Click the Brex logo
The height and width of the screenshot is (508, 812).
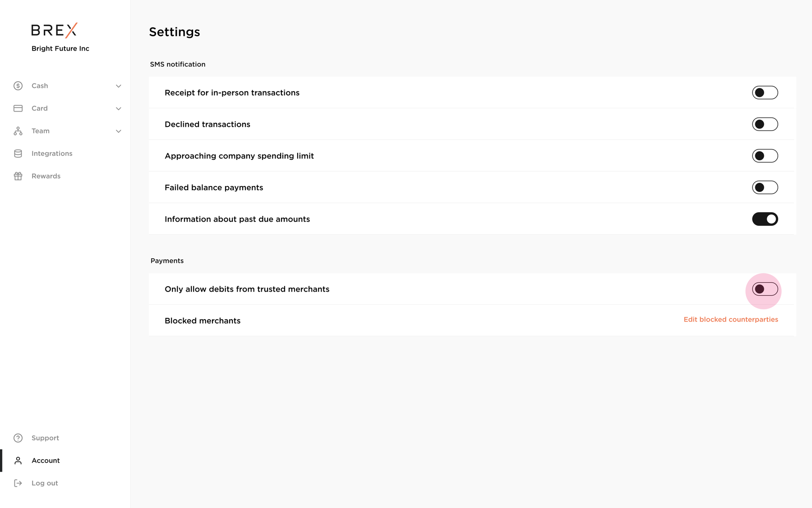(54, 30)
